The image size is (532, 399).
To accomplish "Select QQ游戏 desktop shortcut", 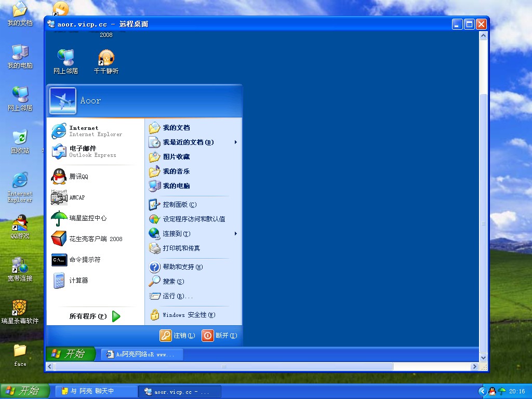I will (x=20, y=227).
